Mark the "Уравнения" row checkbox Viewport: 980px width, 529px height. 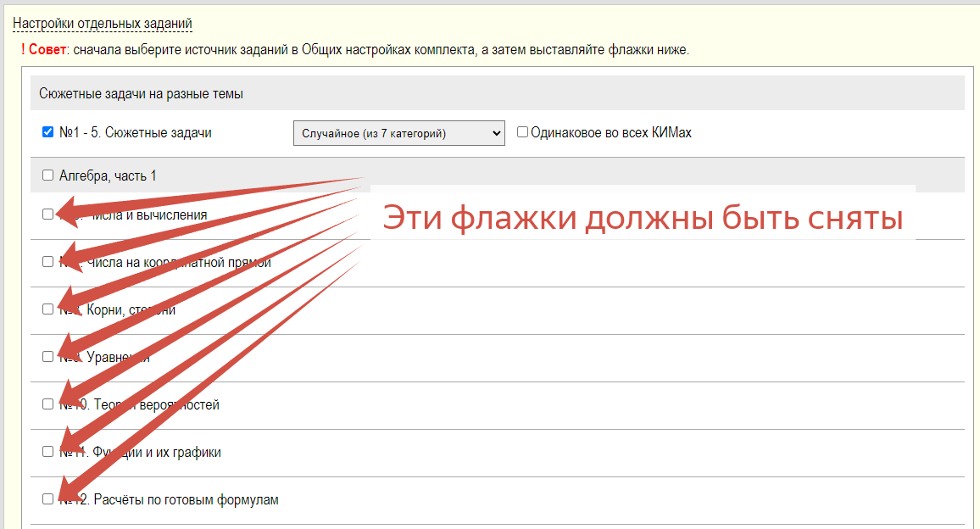click(x=48, y=357)
